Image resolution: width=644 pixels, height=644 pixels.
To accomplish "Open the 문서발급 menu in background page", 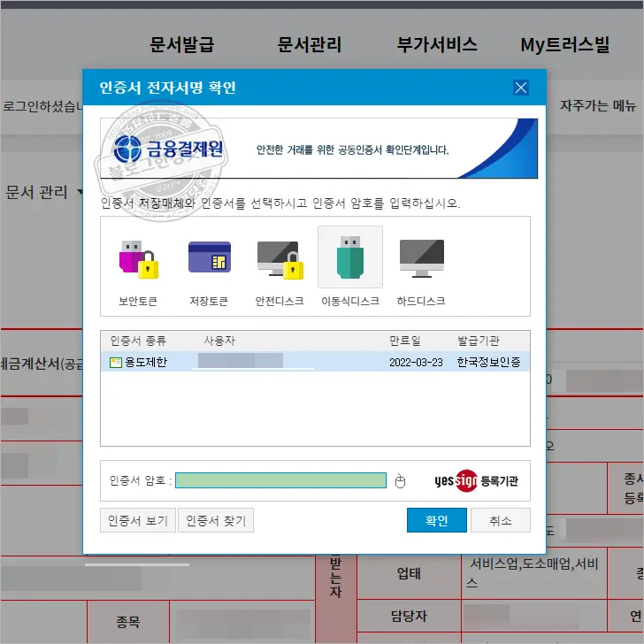I will click(x=181, y=44).
